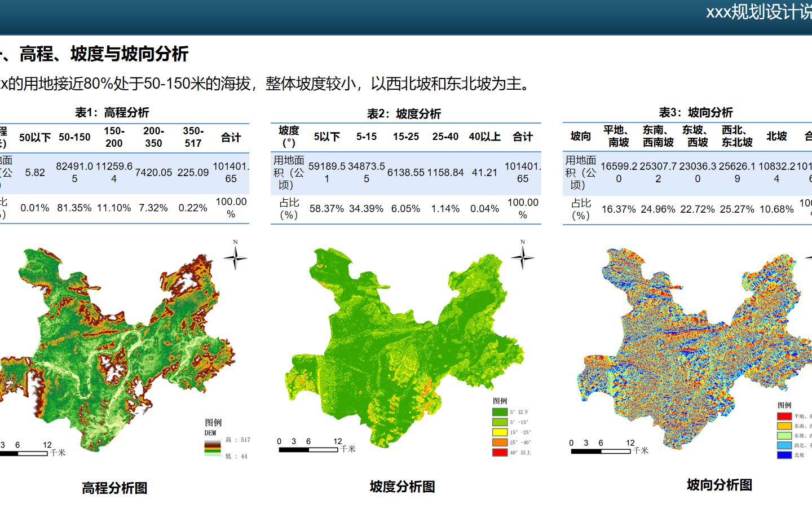812x508 pixels.
Task: Click the 58.37% percentage cell
Action: [327, 209]
